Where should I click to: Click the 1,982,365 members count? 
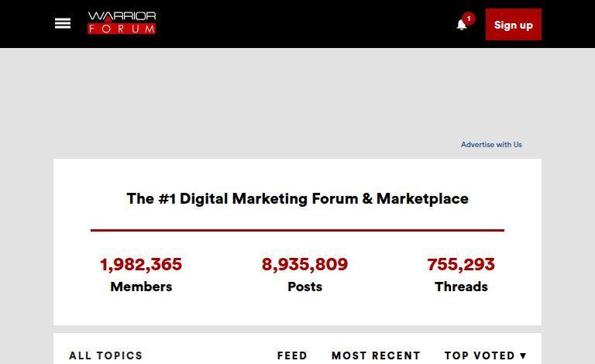(141, 265)
